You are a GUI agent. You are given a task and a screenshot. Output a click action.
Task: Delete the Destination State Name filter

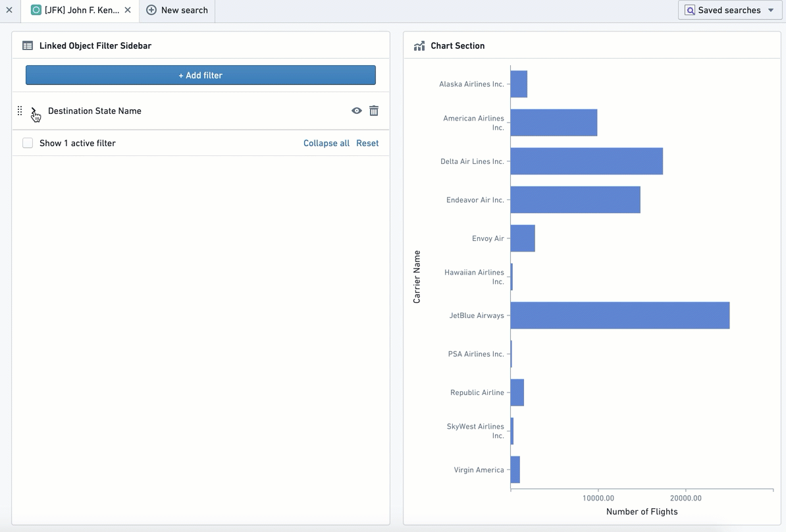point(374,111)
